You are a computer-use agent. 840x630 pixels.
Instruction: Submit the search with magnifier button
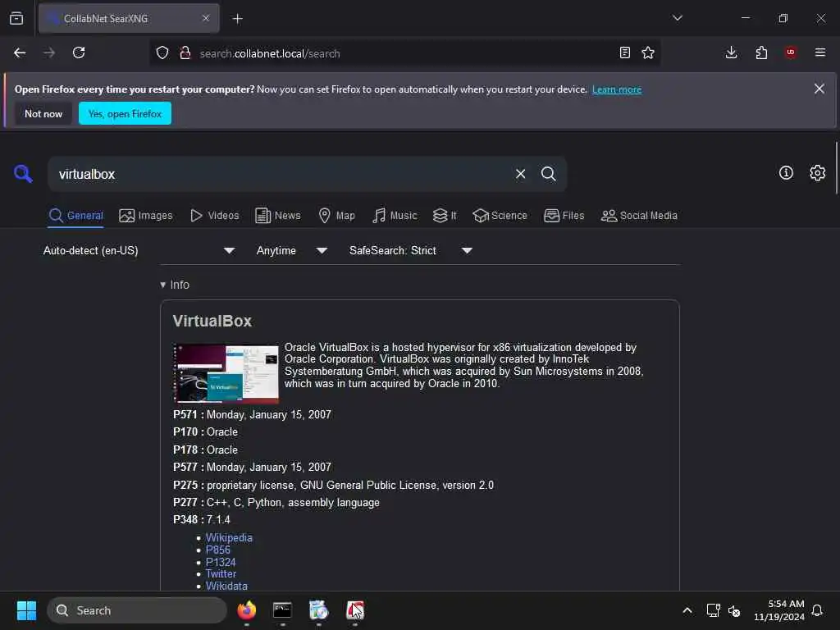point(548,174)
